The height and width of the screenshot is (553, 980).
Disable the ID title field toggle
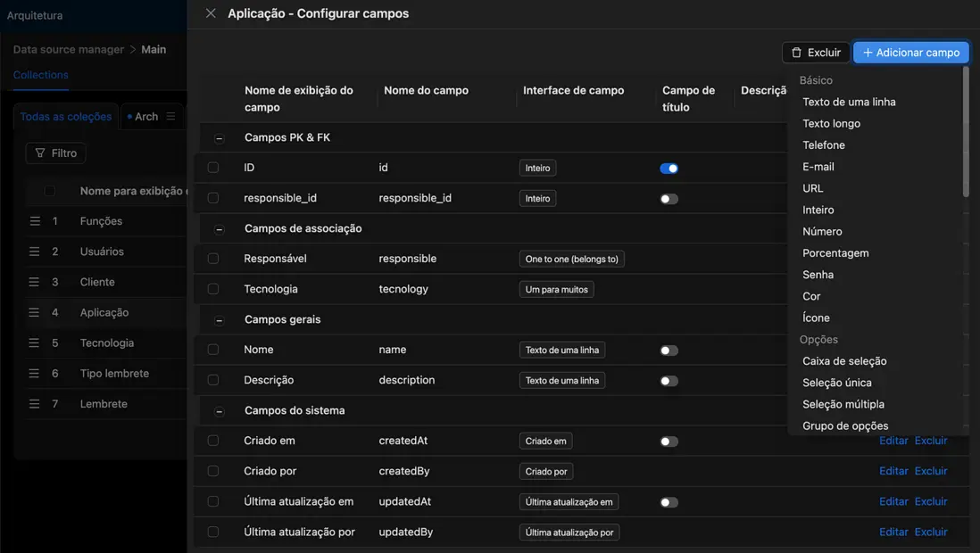669,169
